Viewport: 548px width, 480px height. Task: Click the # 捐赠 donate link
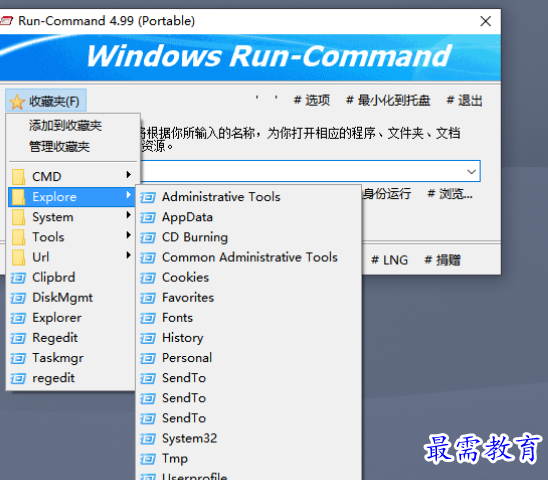point(442,260)
